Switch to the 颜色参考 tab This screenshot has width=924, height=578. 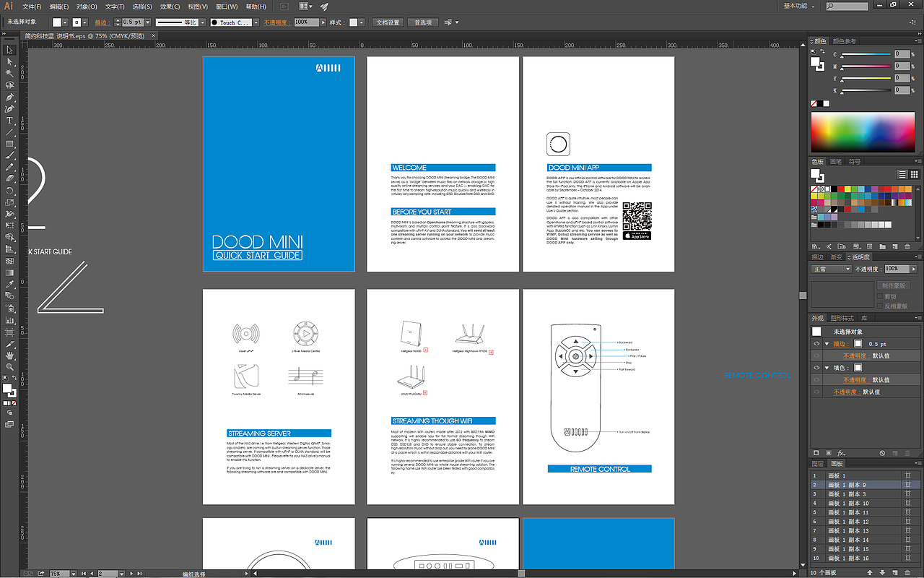point(845,41)
